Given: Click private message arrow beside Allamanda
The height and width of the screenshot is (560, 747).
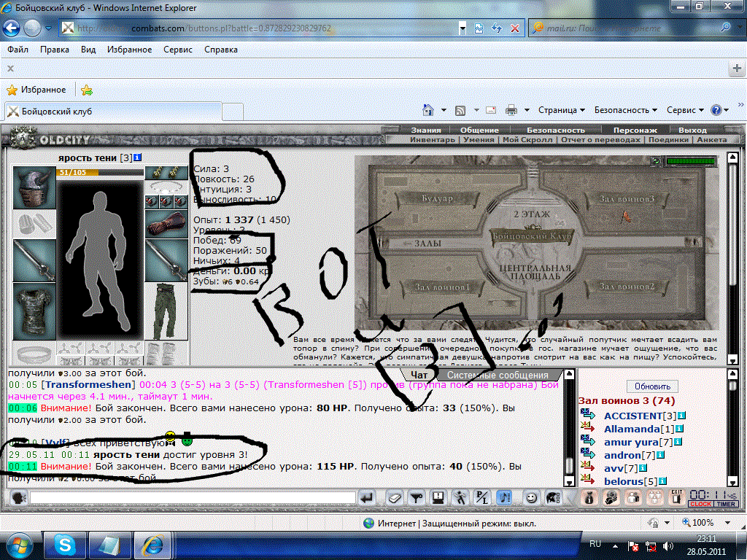Looking at the screenshot, I should (x=589, y=427).
